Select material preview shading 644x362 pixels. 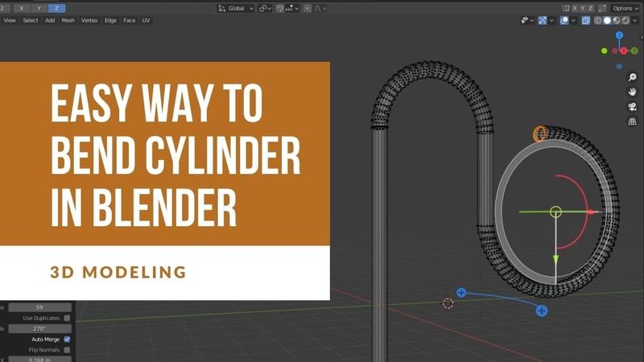click(616, 21)
